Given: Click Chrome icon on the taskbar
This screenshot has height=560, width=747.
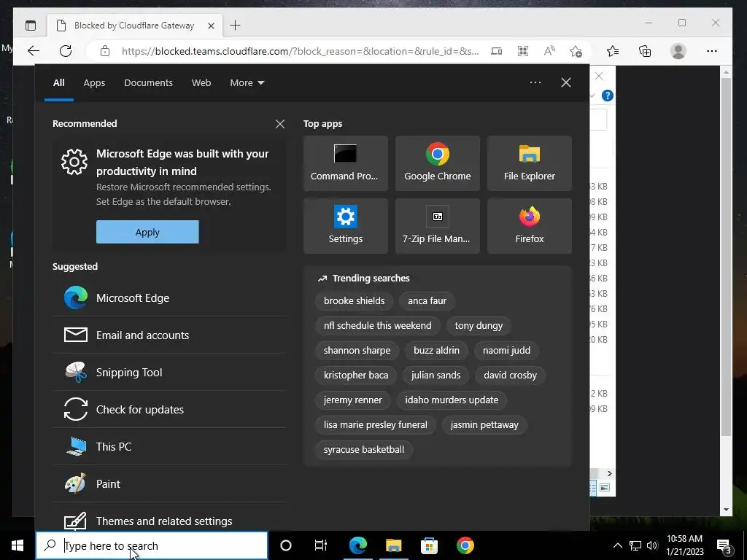Looking at the screenshot, I should 465,545.
